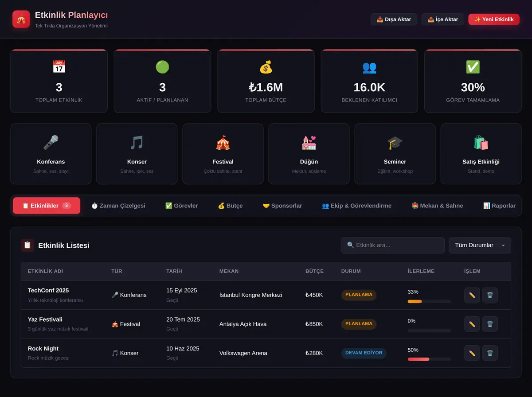Pick the Satış Etkinliği shopping bags icon
Viewport: 532px width, 397px height.
(481, 143)
